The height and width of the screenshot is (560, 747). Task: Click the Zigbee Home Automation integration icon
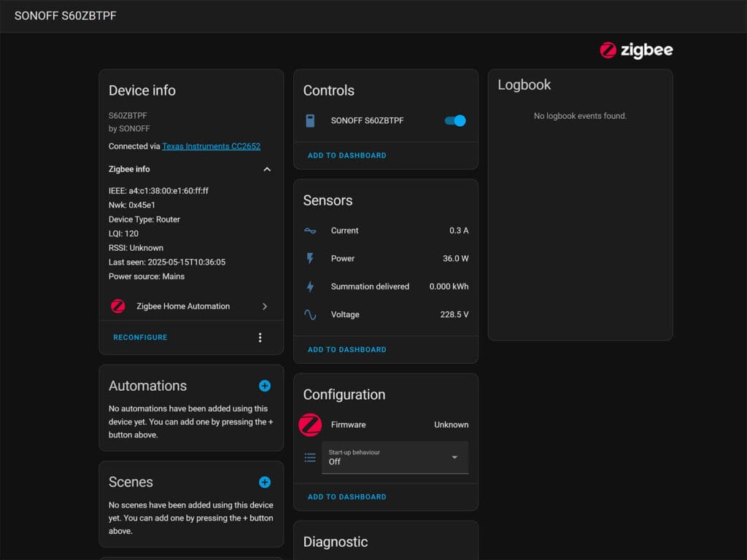tap(118, 306)
